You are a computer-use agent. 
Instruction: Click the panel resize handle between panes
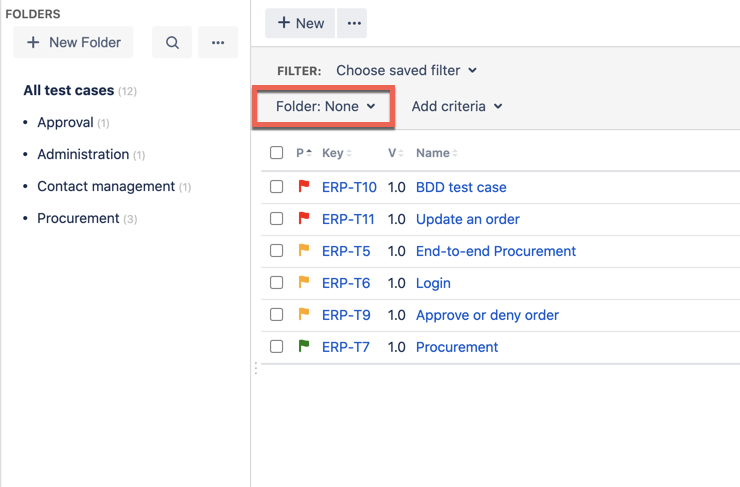pyautogui.click(x=255, y=369)
